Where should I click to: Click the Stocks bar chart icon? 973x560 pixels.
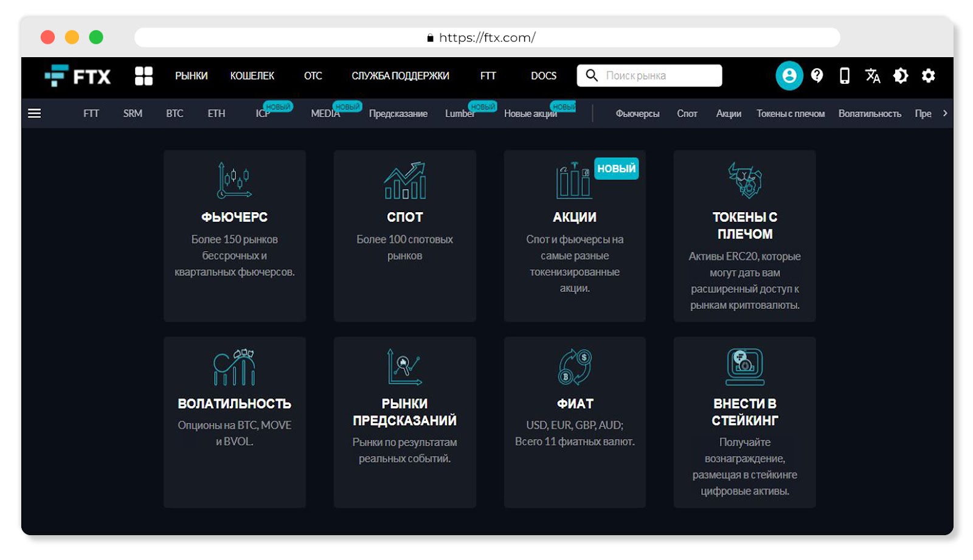click(573, 180)
